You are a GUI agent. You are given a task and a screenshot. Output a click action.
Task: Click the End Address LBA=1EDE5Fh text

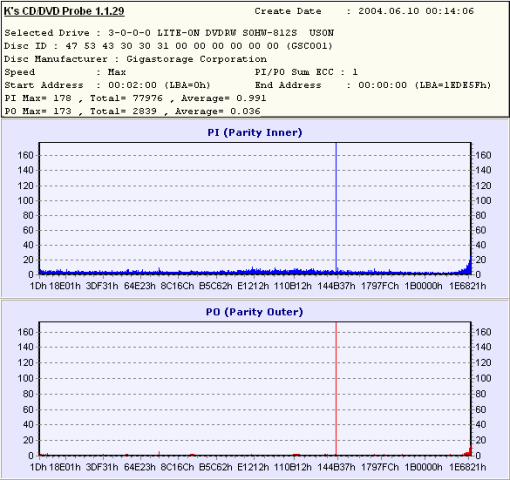373,85
